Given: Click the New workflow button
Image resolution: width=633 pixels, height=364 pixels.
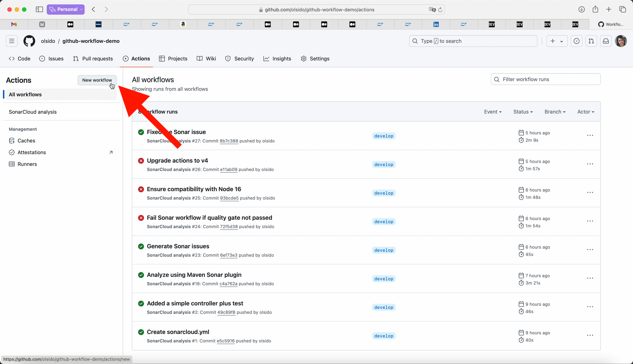Looking at the screenshot, I should click(x=97, y=80).
